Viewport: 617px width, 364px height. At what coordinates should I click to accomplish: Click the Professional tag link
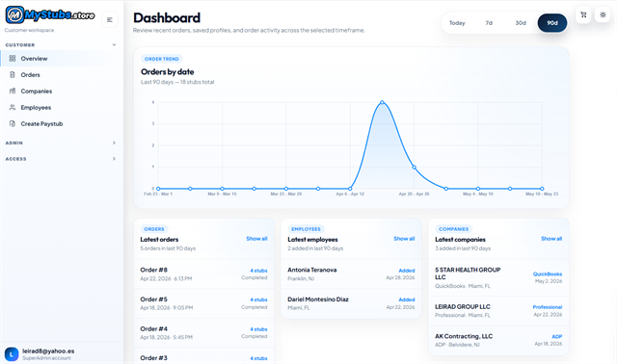click(x=548, y=307)
